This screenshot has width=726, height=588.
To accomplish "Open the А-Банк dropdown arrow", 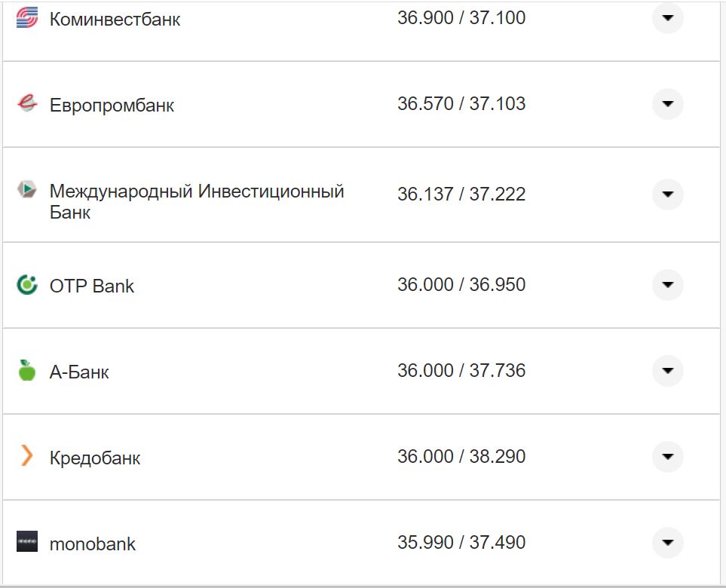I will point(666,370).
